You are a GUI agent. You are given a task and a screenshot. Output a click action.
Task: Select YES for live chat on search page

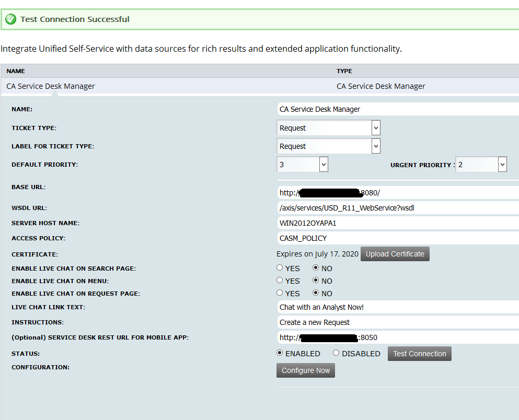[x=280, y=268]
